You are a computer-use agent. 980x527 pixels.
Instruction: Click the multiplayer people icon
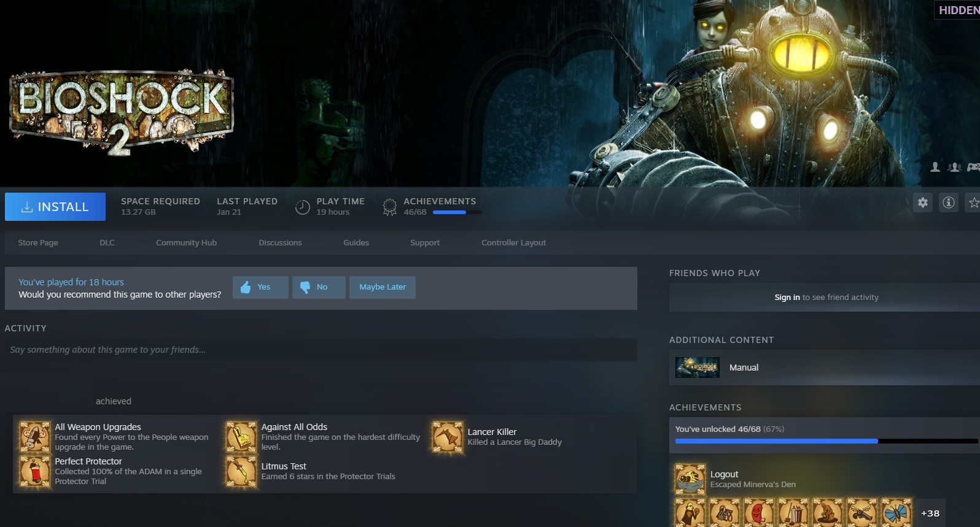[954, 167]
